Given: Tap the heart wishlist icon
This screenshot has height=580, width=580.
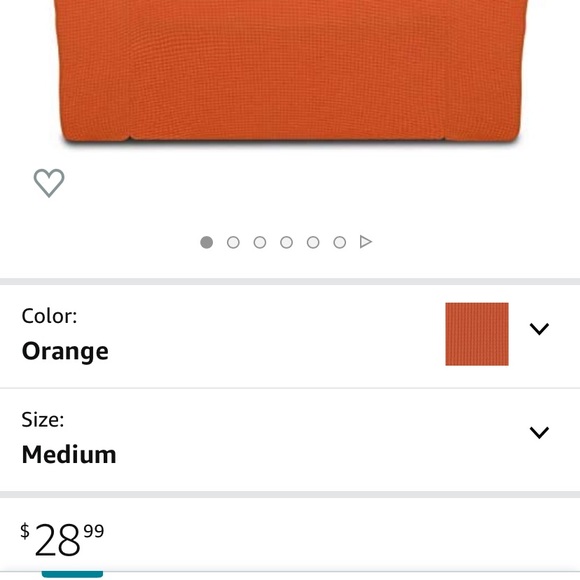Looking at the screenshot, I should tap(49, 183).
